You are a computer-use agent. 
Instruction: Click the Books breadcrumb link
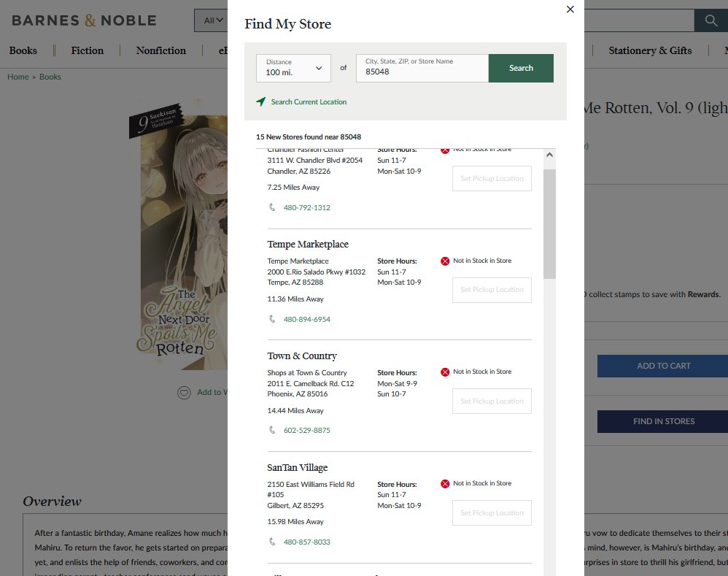[x=50, y=77]
